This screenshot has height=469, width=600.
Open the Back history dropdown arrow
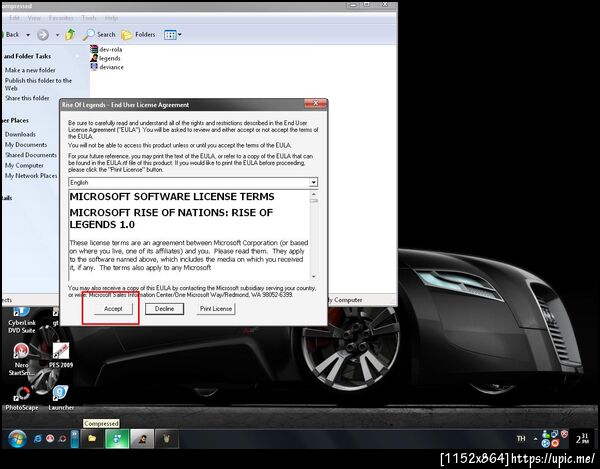tap(28, 35)
